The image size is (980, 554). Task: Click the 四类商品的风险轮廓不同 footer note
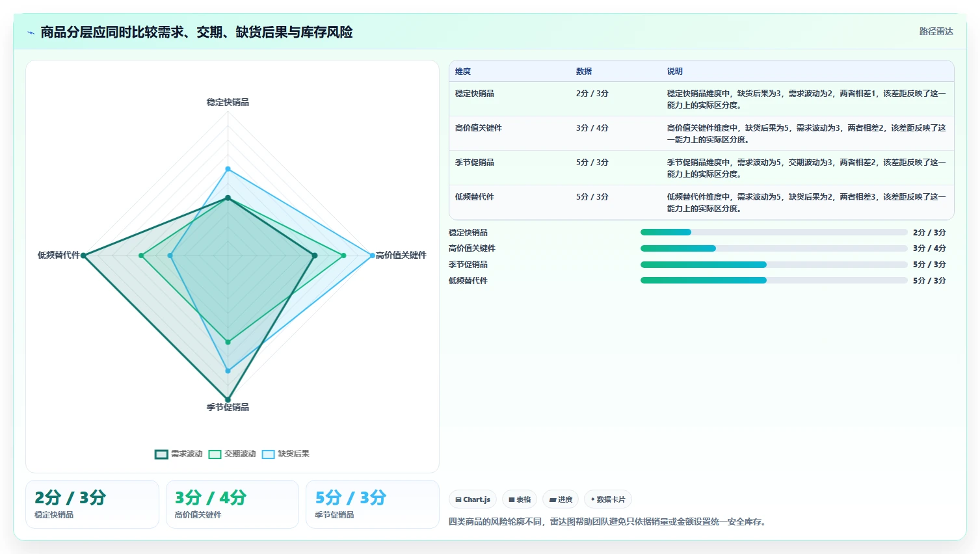coord(607,521)
